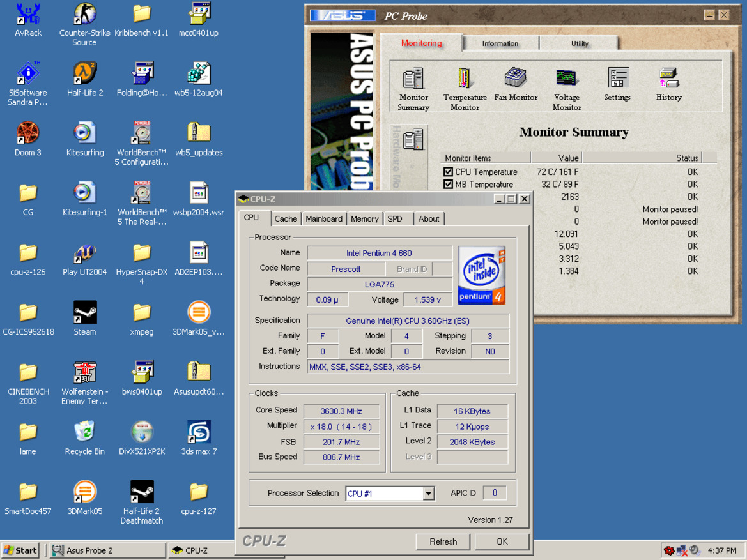Select the Steam desktop icon
The height and width of the screenshot is (560, 747).
click(85, 319)
